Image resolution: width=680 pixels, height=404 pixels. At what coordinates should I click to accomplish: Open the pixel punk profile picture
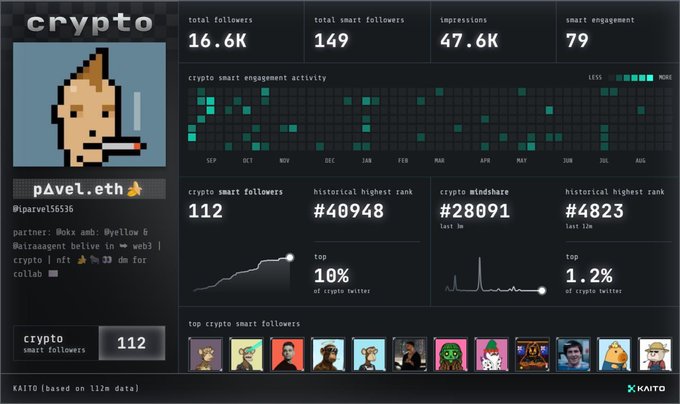pyautogui.click(x=89, y=104)
